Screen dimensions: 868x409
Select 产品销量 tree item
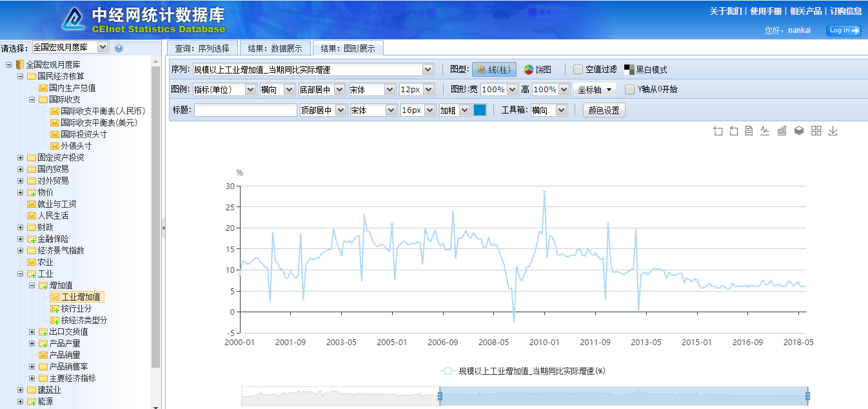[x=59, y=355]
